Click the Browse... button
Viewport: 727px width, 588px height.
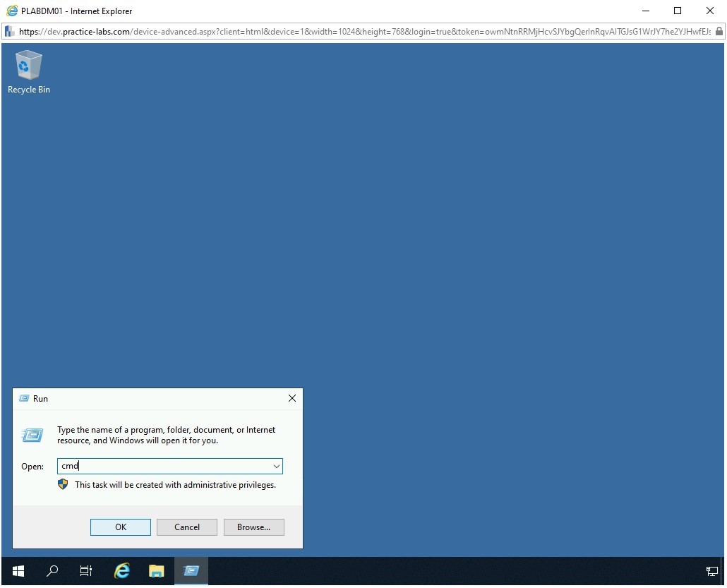(x=253, y=527)
